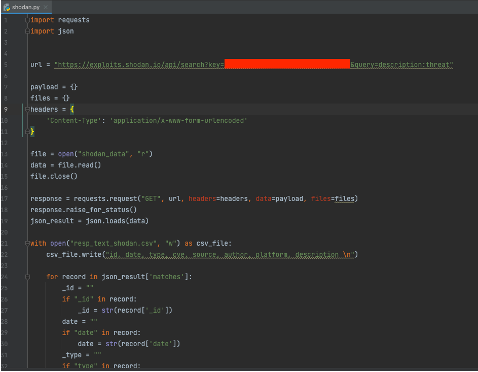Click gutter line number 17

tap(5, 199)
